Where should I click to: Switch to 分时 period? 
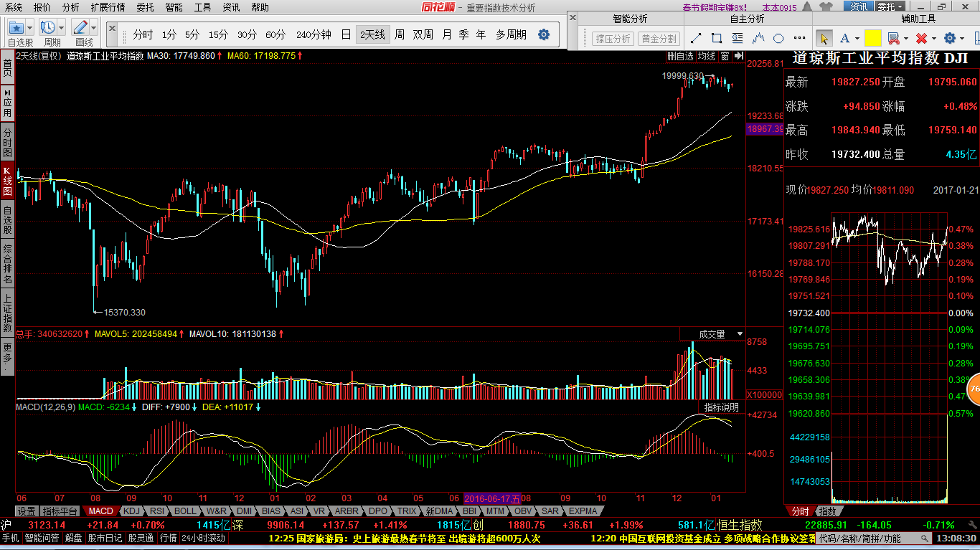[x=143, y=34]
